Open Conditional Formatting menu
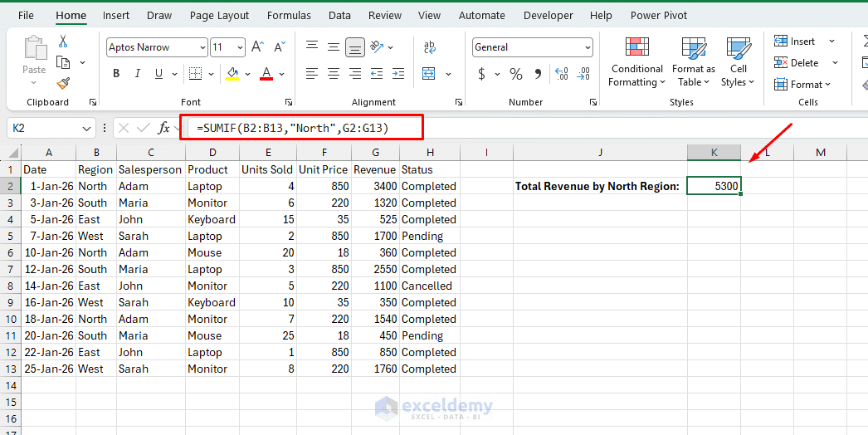The image size is (868, 435). tap(637, 62)
